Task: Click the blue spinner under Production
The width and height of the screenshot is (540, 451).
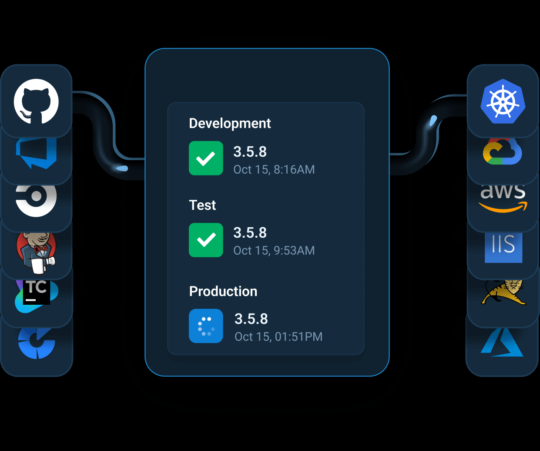Action: click(x=206, y=326)
